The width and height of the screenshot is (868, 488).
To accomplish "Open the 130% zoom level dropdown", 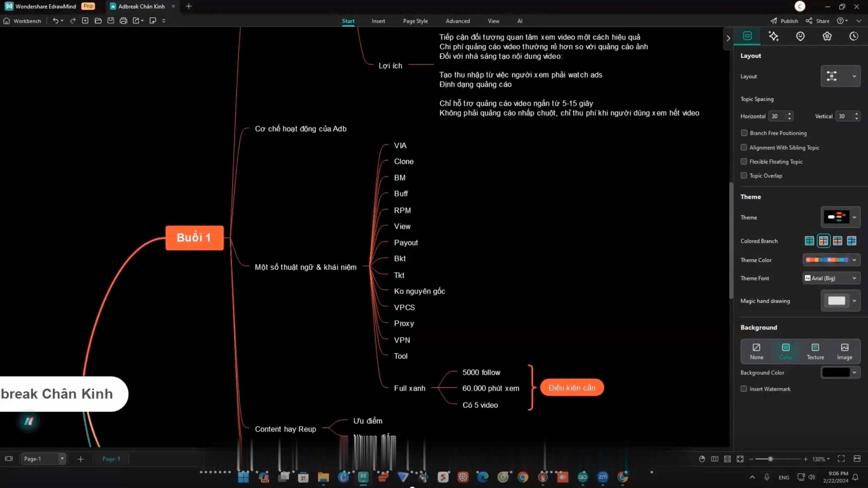I will [821, 459].
